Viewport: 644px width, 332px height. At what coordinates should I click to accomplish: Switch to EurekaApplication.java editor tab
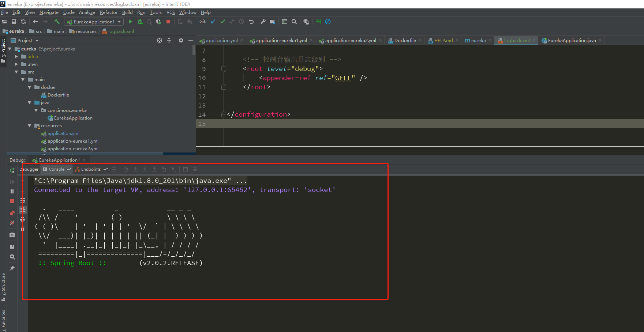click(571, 41)
